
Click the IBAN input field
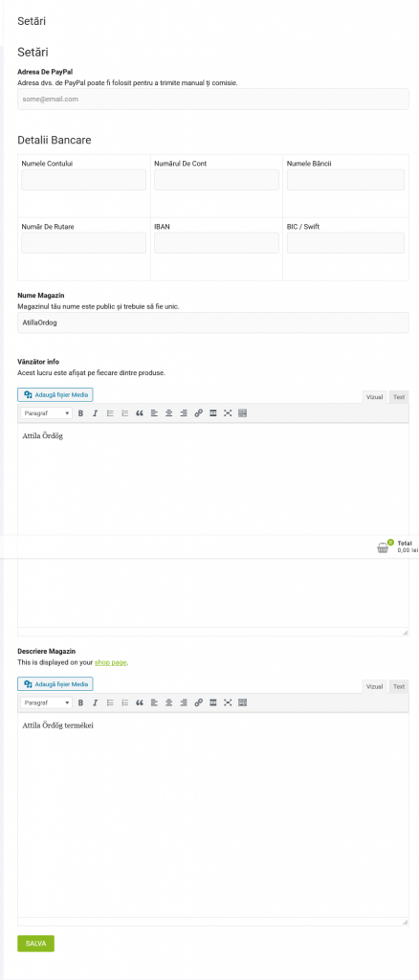[x=217, y=242]
